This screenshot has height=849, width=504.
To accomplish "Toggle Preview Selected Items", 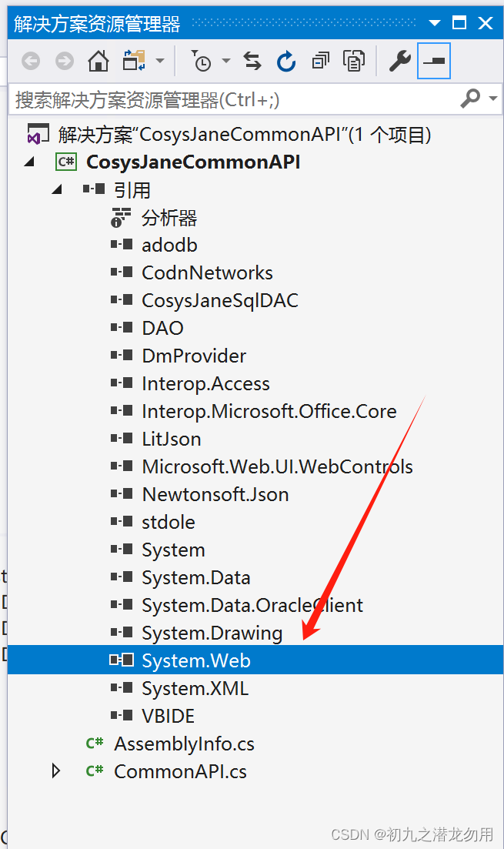I will click(x=432, y=61).
